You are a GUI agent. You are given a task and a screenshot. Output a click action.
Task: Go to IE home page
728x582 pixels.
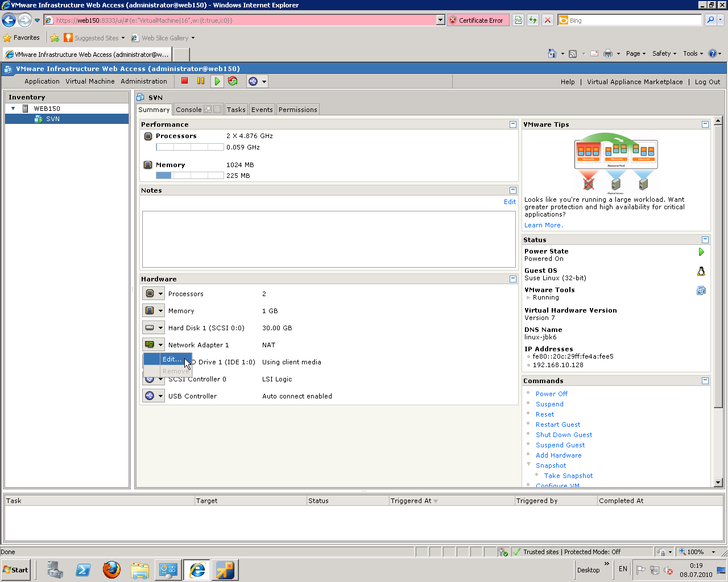pyautogui.click(x=552, y=53)
